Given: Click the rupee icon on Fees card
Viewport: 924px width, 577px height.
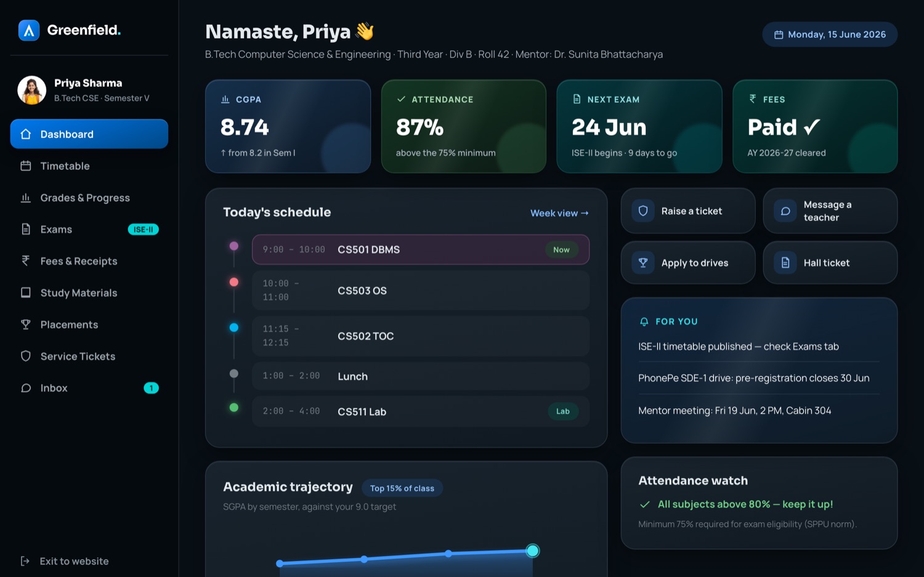Looking at the screenshot, I should click(x=752, y=99).
